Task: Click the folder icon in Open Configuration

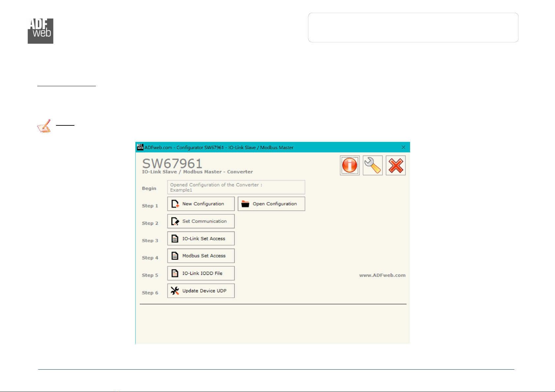Action: (x=245, y=204)
